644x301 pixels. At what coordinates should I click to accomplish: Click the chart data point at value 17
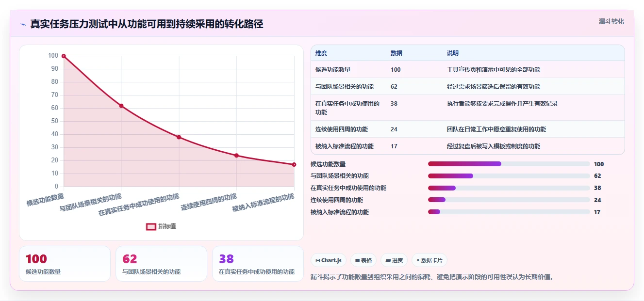pyautogui.click(x=294, y=165)
